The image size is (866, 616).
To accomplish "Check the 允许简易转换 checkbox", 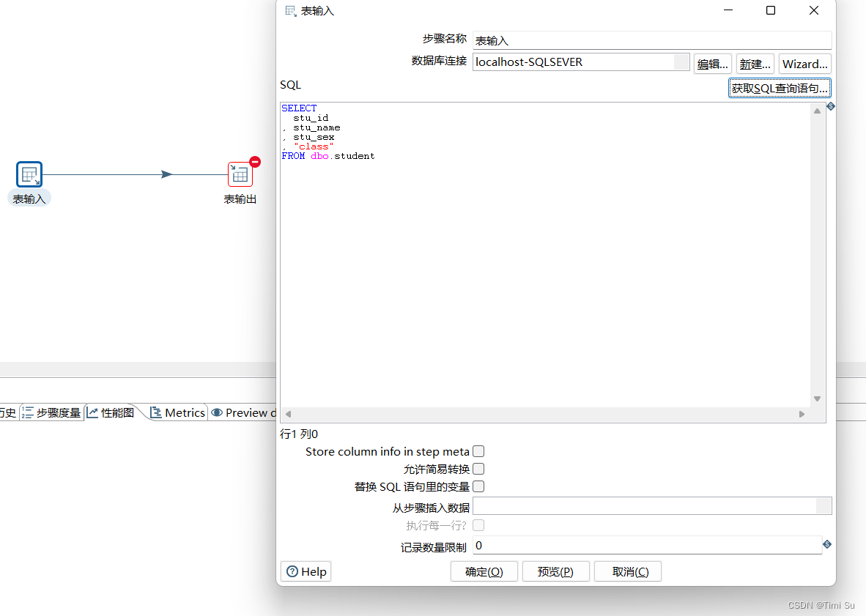I will click(x=478, y=469).
